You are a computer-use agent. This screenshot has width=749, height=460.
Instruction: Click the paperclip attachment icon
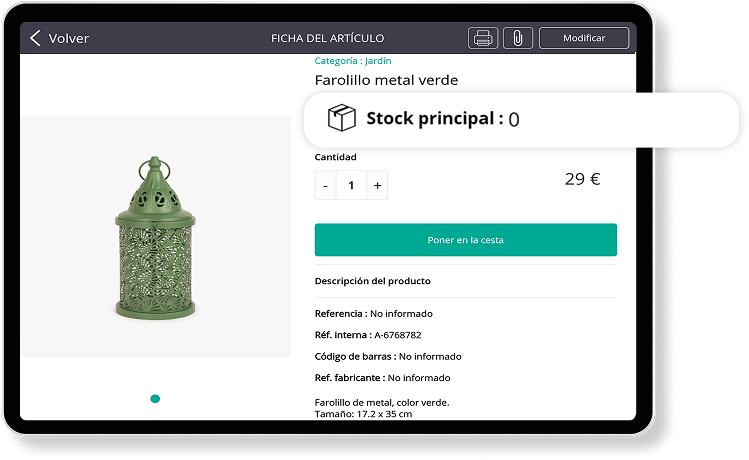coord(517,39)
